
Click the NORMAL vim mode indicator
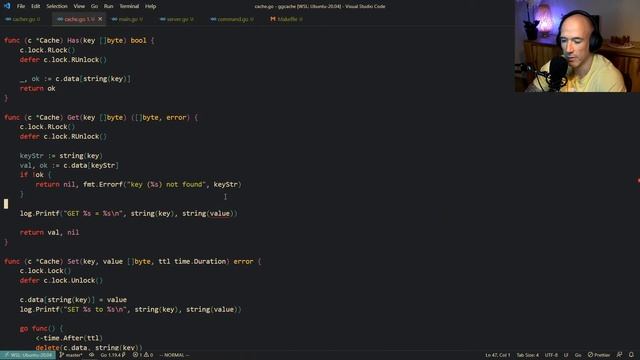174,355
